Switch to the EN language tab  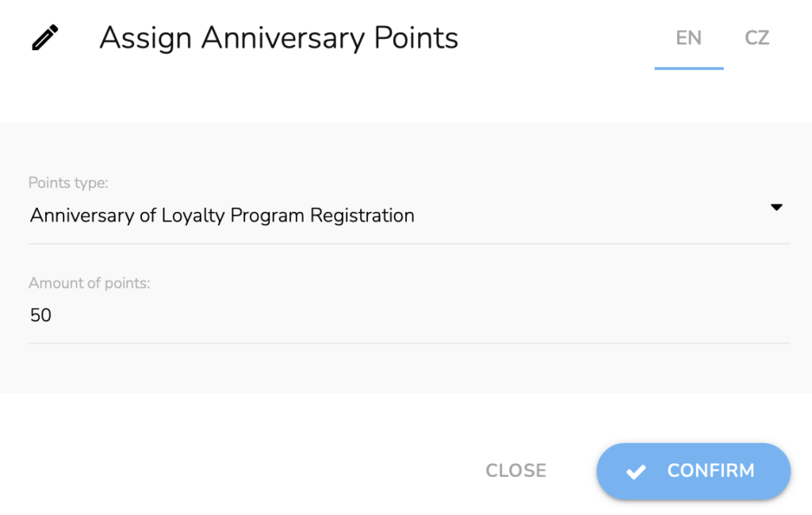pyautogui.click(x=689, y=38)
